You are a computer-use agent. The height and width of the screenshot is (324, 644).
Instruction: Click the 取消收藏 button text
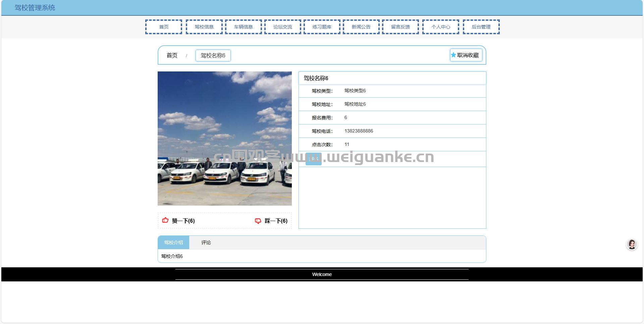click(468, 55)
